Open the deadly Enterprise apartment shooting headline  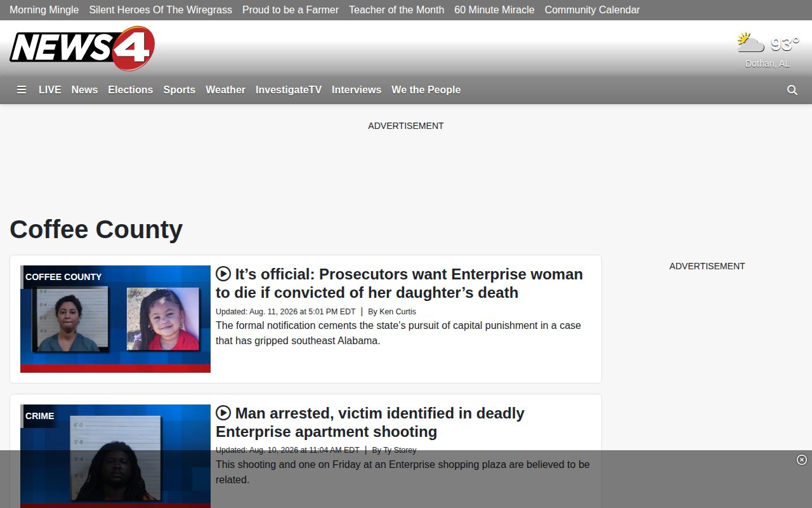(370, 422)
